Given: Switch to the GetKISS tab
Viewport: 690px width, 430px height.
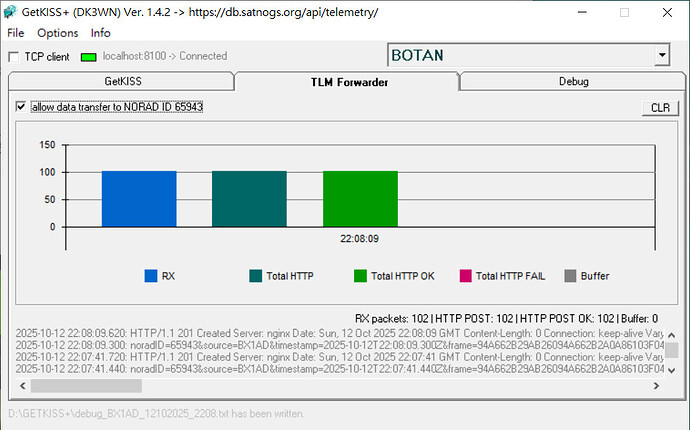Looking at the screenshot, I should [120, 81].
